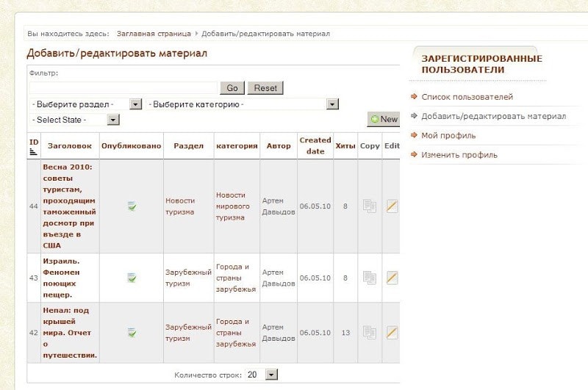
Task: Click the ID cell 43
Action: 33,278
